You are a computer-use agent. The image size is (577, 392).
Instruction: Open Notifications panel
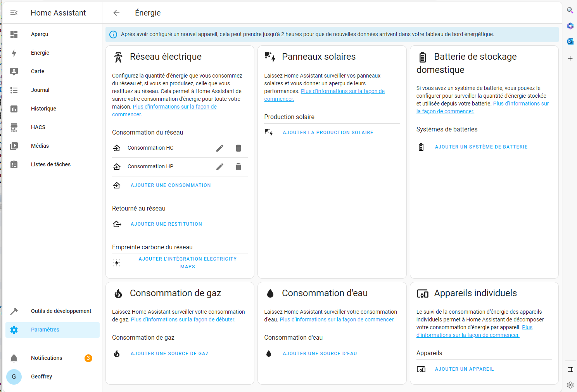point(52,358)
